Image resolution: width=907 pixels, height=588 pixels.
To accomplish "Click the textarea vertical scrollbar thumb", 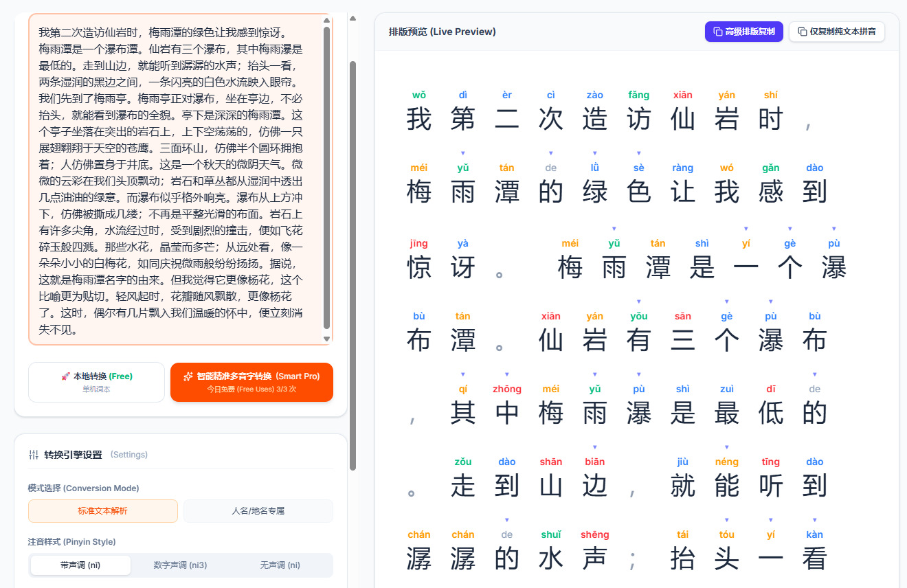I will pos(327,179).
